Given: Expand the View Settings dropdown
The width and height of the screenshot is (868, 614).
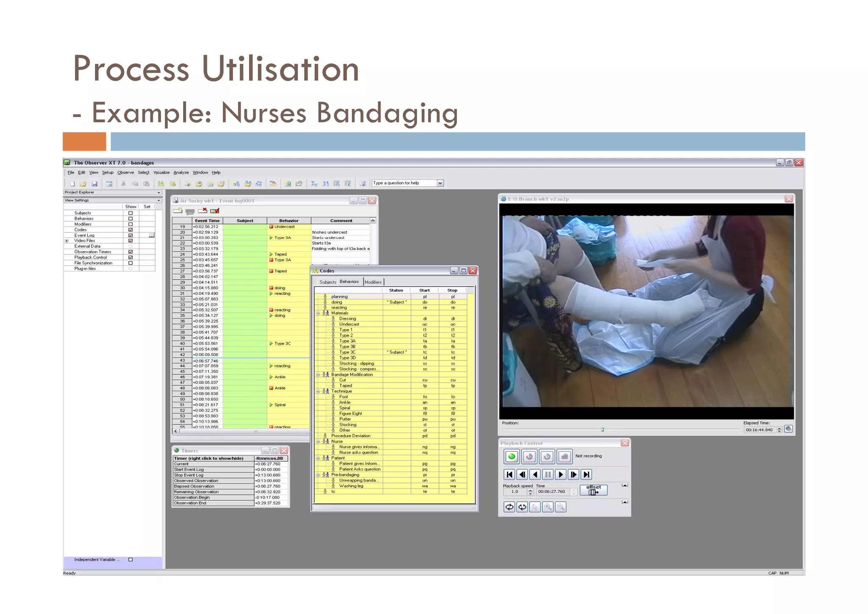Looking at the screenshot, I should [159, 200].
